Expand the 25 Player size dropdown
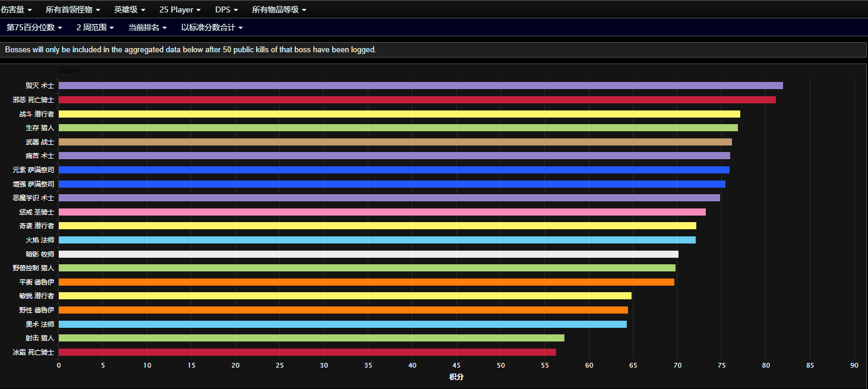The width and height of the screenshot is (868, 389). 179,10
